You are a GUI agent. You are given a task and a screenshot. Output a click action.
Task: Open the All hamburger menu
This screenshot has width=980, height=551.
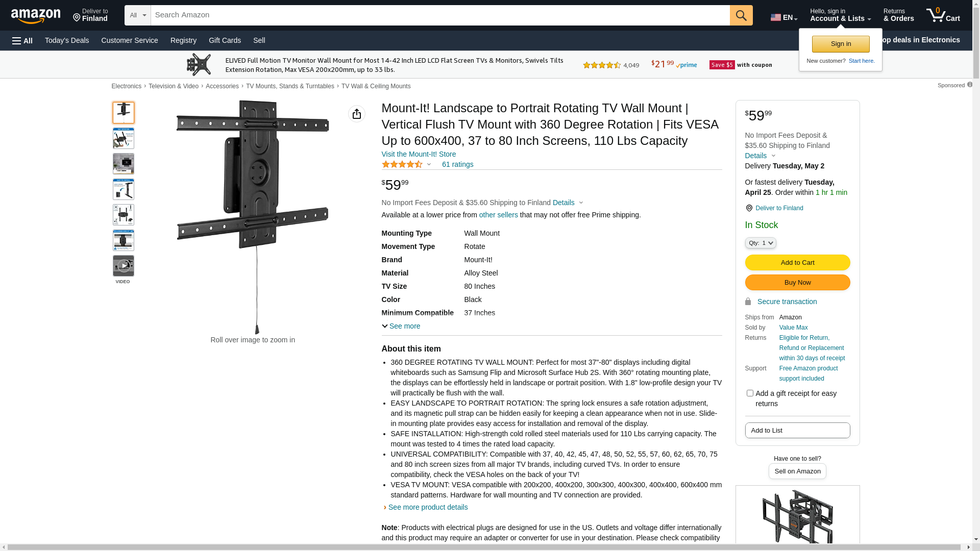coord(22,41)
